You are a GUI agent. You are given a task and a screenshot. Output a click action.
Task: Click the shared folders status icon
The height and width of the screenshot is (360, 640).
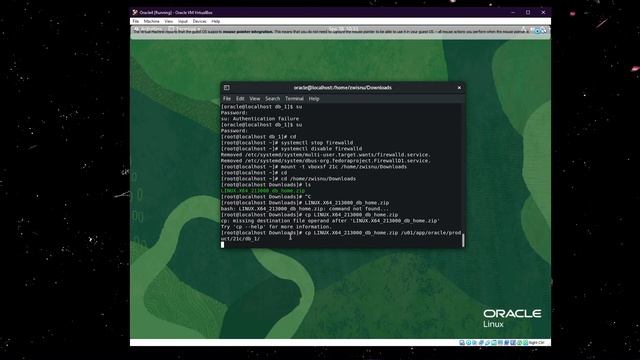pyautogui.click(x=494, y=342)
